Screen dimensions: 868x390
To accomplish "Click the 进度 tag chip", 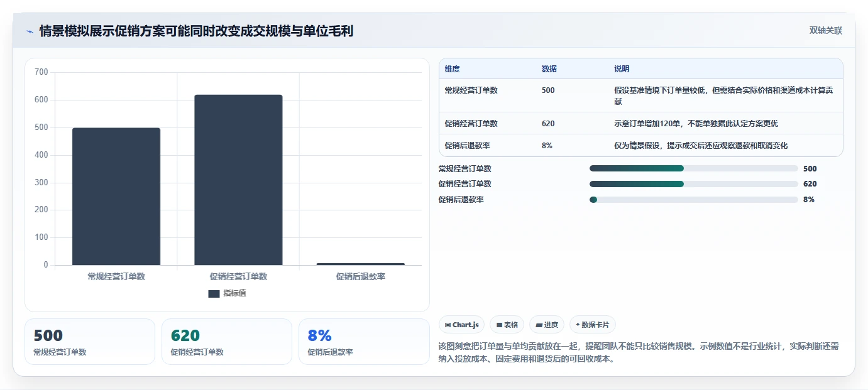I will coord(547,325).
